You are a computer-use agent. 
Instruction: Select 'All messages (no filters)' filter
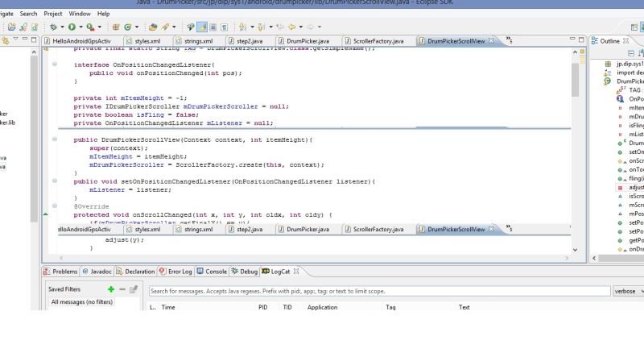click(82, 302)
